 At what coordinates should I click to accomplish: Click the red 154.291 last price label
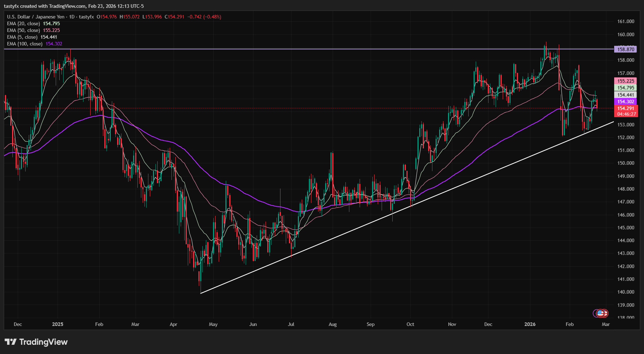pos(626,108)
